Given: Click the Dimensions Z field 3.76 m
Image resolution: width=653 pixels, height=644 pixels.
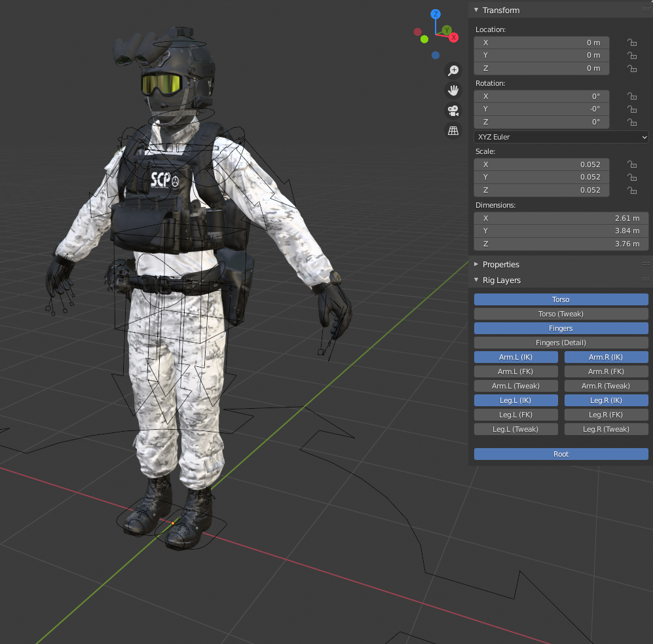Looking at the screenshot, I should (561, 244).
